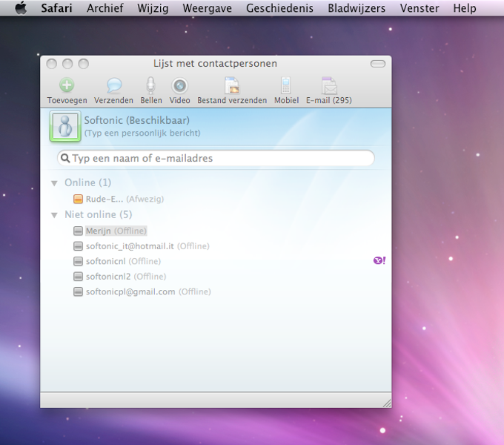Open the Safari menu
504x445 pixels.
coord(56,8)
